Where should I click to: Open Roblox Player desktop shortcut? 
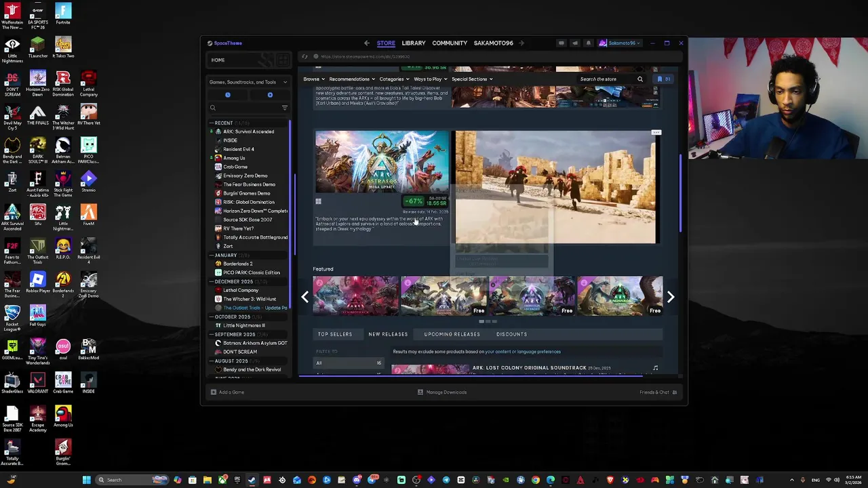click(38, 282)
